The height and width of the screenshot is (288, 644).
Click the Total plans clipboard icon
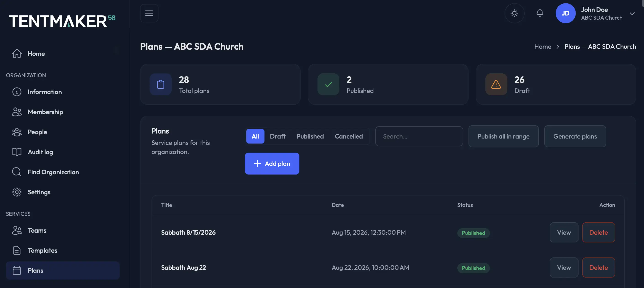160,84
